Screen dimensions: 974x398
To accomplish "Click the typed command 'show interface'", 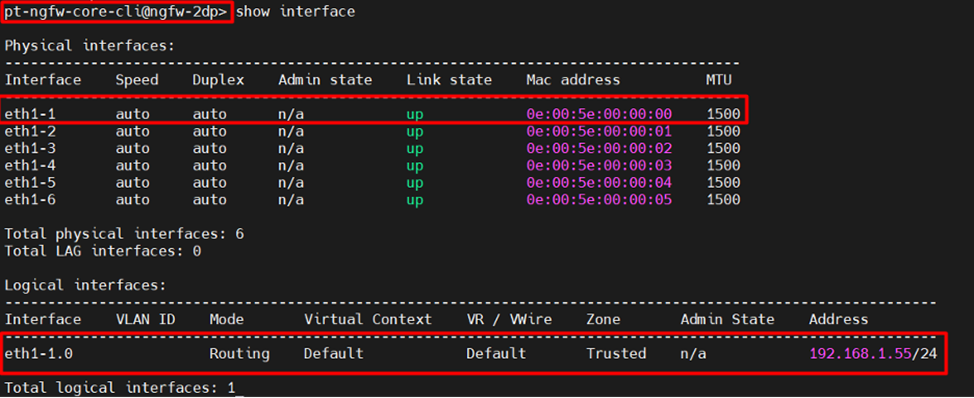I will [x=296, y=12].
